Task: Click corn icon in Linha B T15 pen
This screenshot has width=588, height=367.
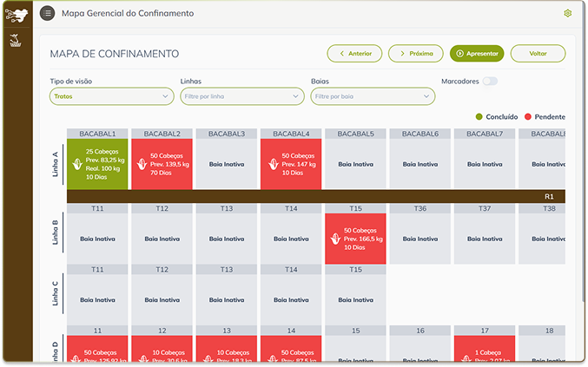Action: click(x=335, y=239)
